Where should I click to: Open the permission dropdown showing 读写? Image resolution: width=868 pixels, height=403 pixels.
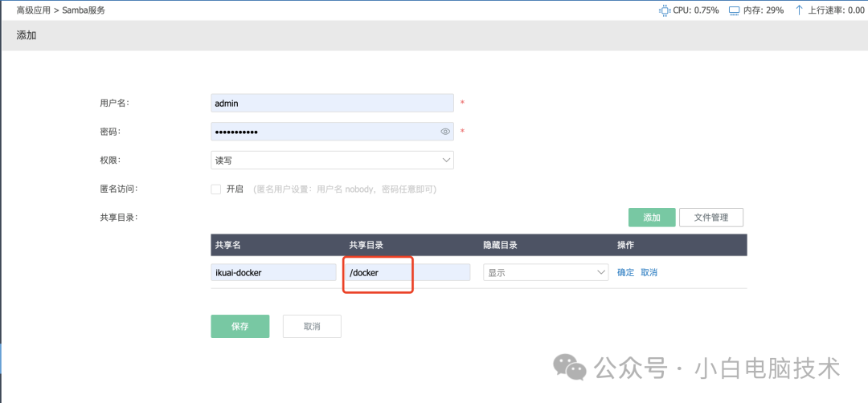click(332, 161)
